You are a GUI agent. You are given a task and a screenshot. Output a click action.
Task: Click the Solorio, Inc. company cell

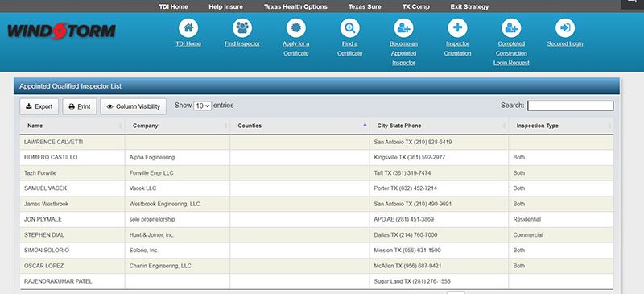(x=177, y=251)
